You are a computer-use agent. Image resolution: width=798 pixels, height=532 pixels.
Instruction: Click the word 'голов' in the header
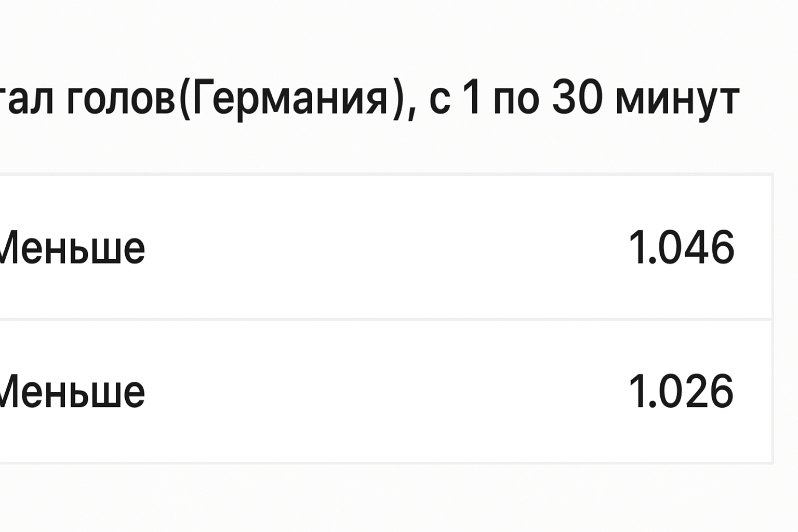[122, 99]
